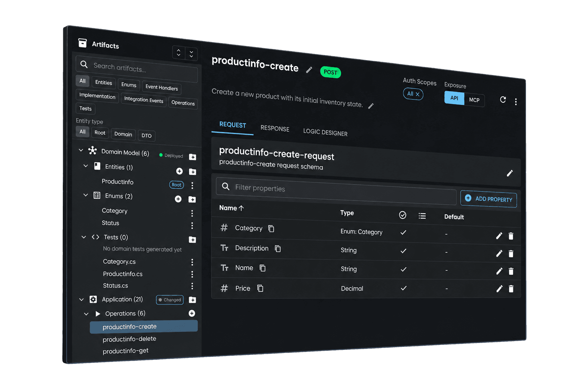Screen dimensions: 588x392
Task: Toggle the MCP exposure option
Action: 474,100
